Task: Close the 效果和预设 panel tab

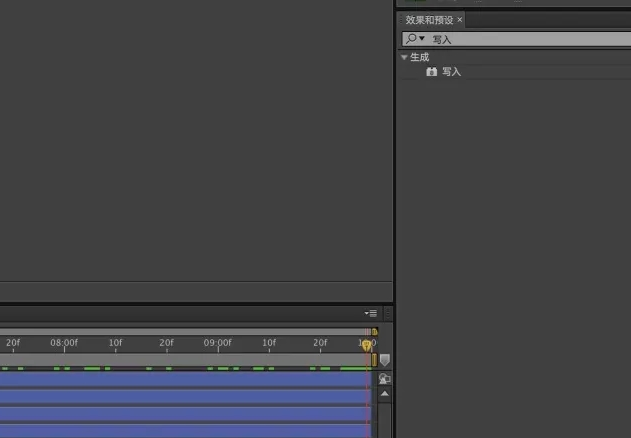Action: pyautogui.click(x=460, y=19)
